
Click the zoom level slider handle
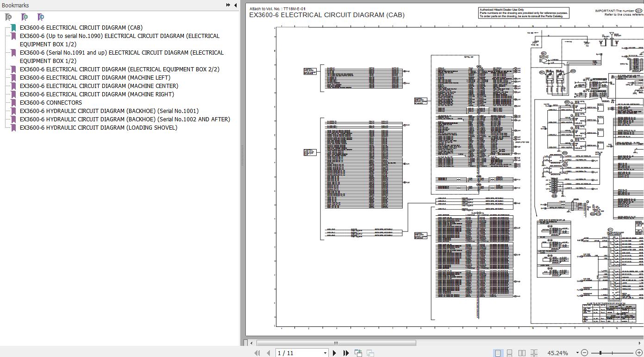click(600, 353)
